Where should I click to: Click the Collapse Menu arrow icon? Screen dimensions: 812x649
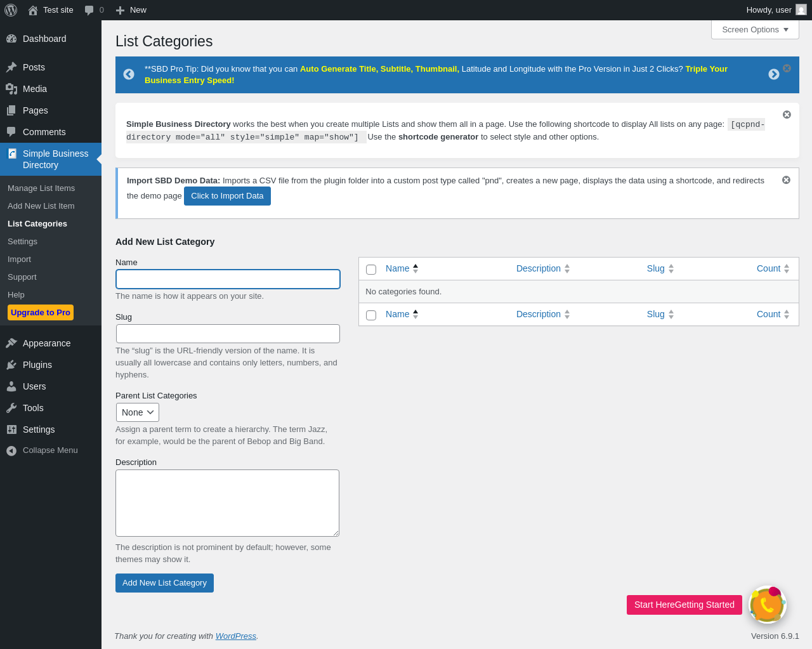11,450
